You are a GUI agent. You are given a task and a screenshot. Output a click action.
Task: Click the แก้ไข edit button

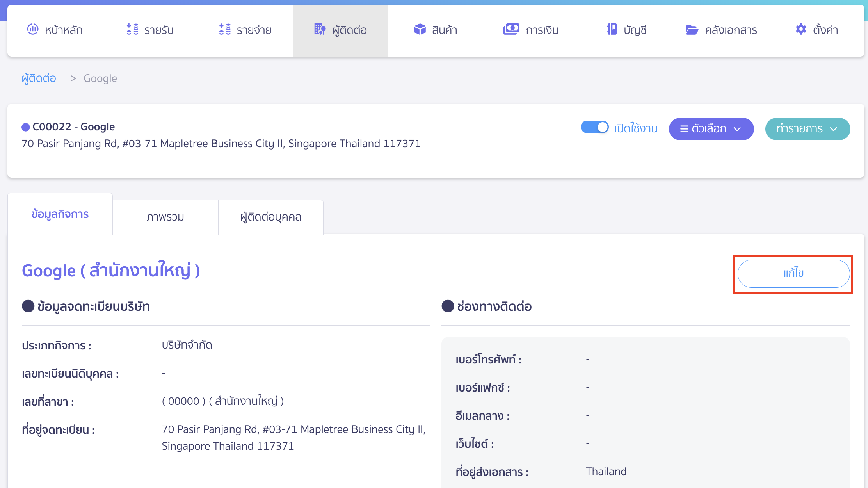click(793, 274)
